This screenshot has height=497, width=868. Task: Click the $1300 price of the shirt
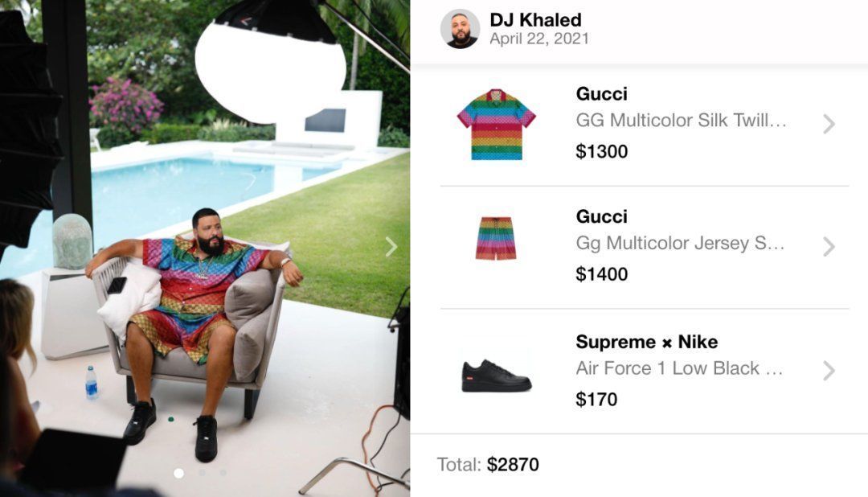tap(602, 151)
